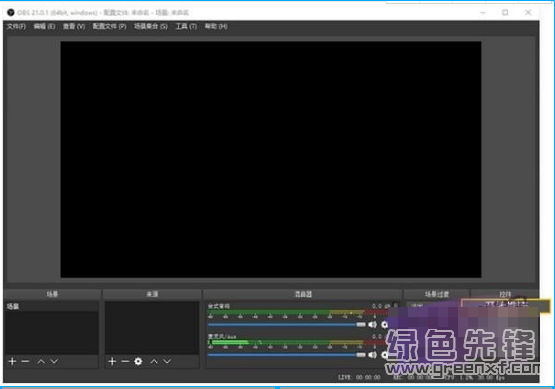
Task: Open the 配置文件(P) profile menu
Action: pyautogui.click(x=109, y=26)
